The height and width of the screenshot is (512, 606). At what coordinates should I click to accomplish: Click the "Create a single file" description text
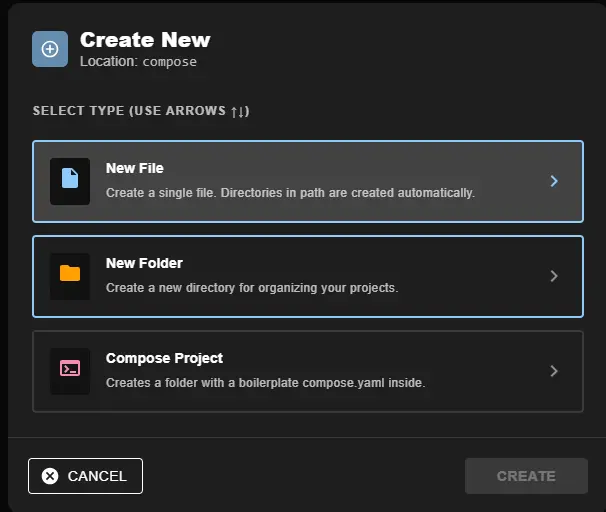(x=290, y=193)
